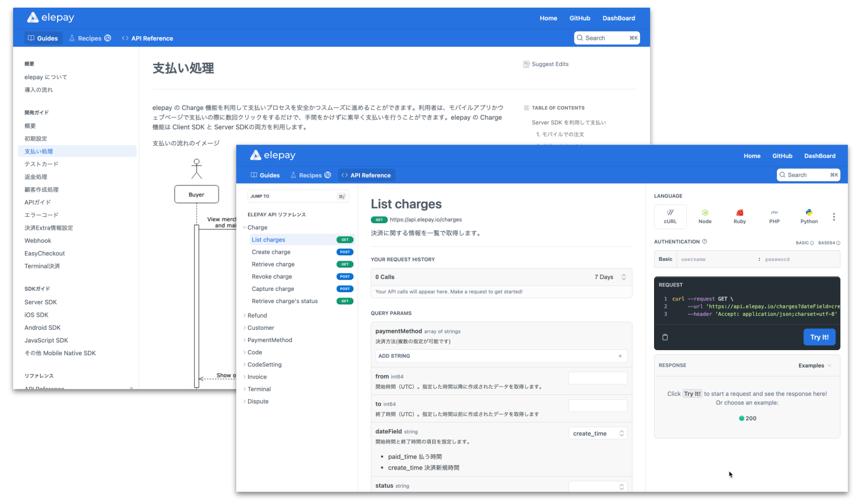Select the Python language icon

809,216
